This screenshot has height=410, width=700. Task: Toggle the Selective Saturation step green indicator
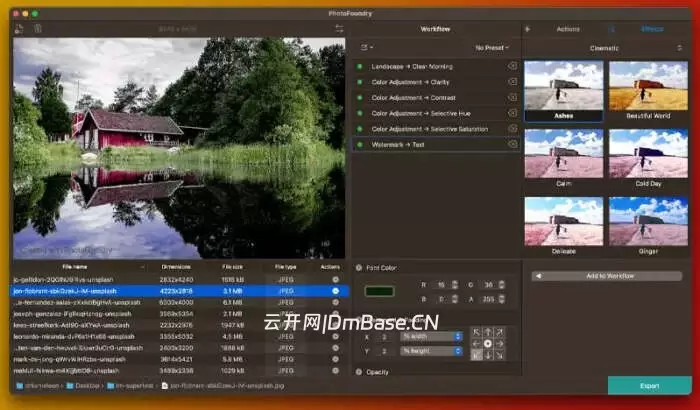pos(359,129)
